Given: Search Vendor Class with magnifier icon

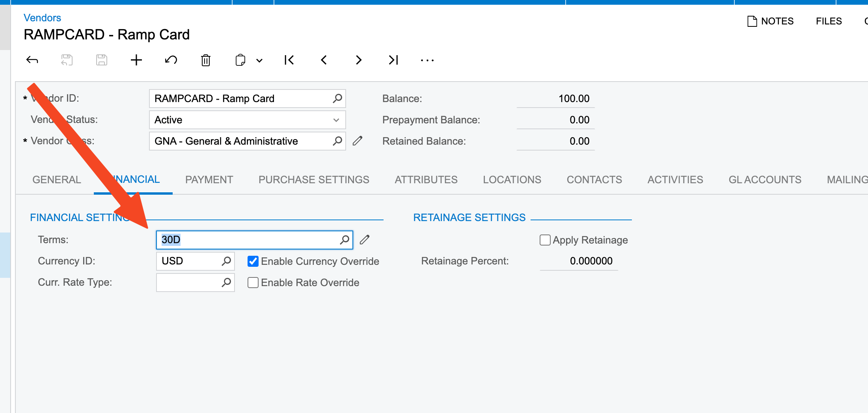Looking at the screenshot, I should pos(337,141).
